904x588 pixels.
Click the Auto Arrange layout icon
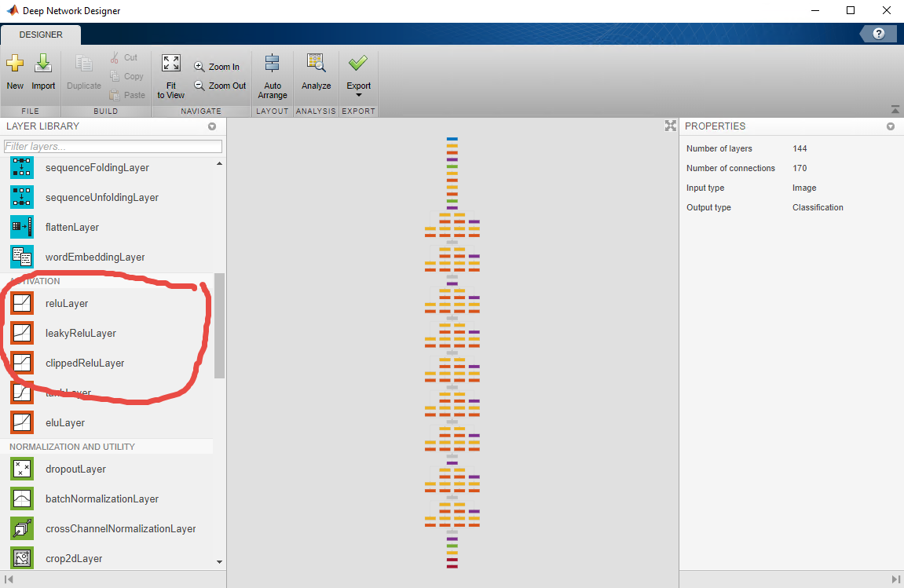272,64
